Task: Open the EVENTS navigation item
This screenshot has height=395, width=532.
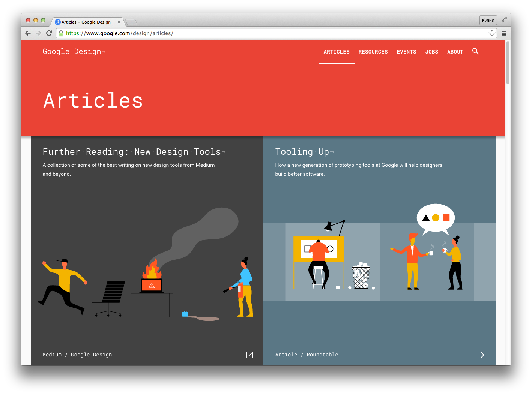Action: 406,52
